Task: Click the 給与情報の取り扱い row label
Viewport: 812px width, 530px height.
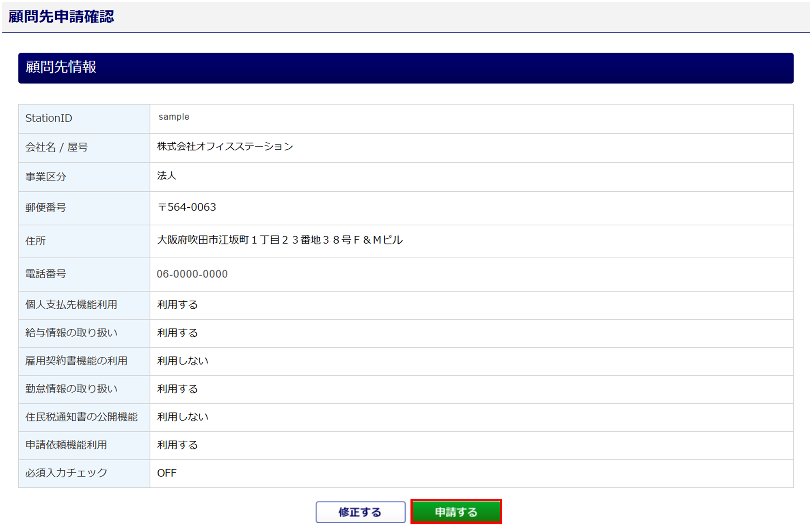Action: [71, 333]
